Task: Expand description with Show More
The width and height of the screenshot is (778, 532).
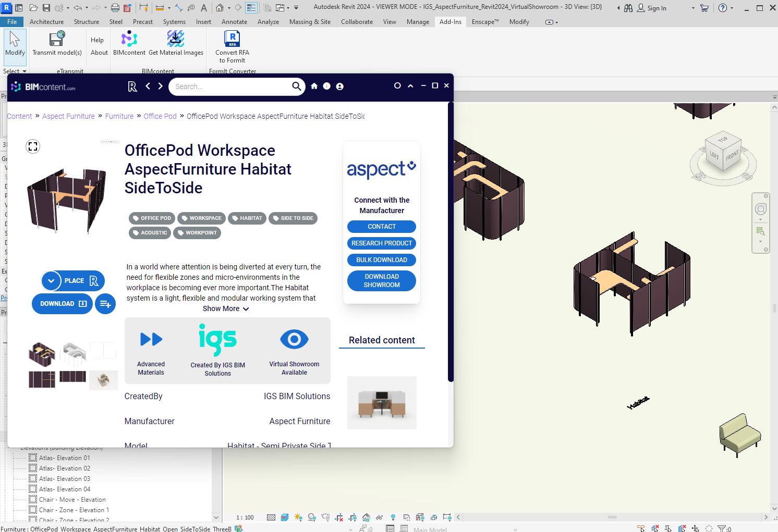Action: pyautogui.click(x=226, y=308)
